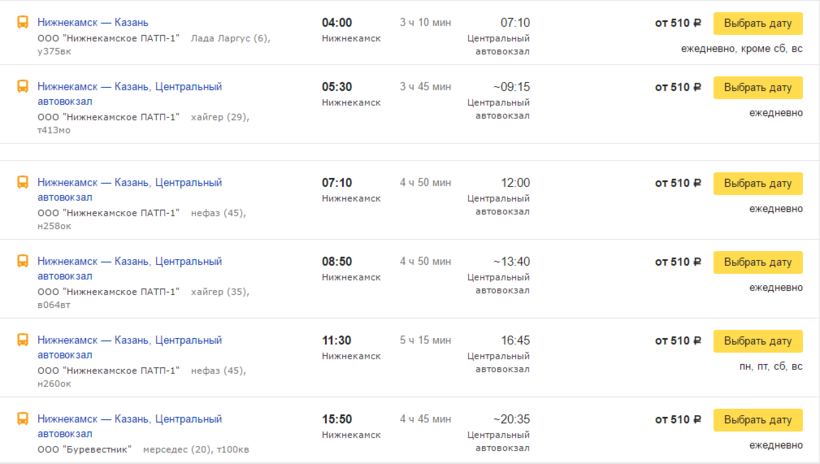Click the bus icon of the 08:50 departure
The width and height of the screenshot is (820, 464).
pos(22,262)
